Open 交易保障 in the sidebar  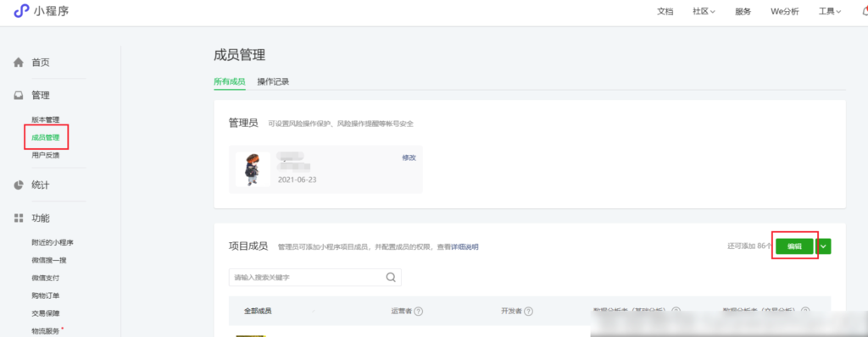46,313
